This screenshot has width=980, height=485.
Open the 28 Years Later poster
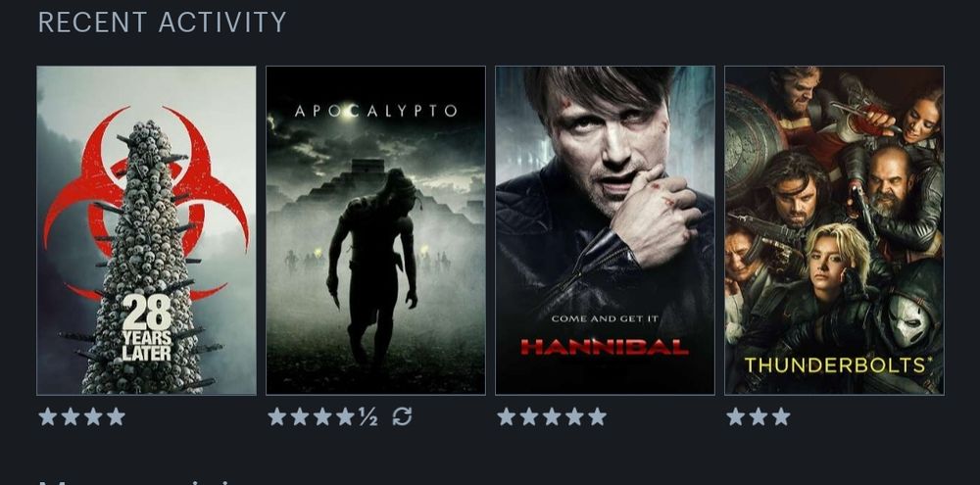tap(146, 230)
